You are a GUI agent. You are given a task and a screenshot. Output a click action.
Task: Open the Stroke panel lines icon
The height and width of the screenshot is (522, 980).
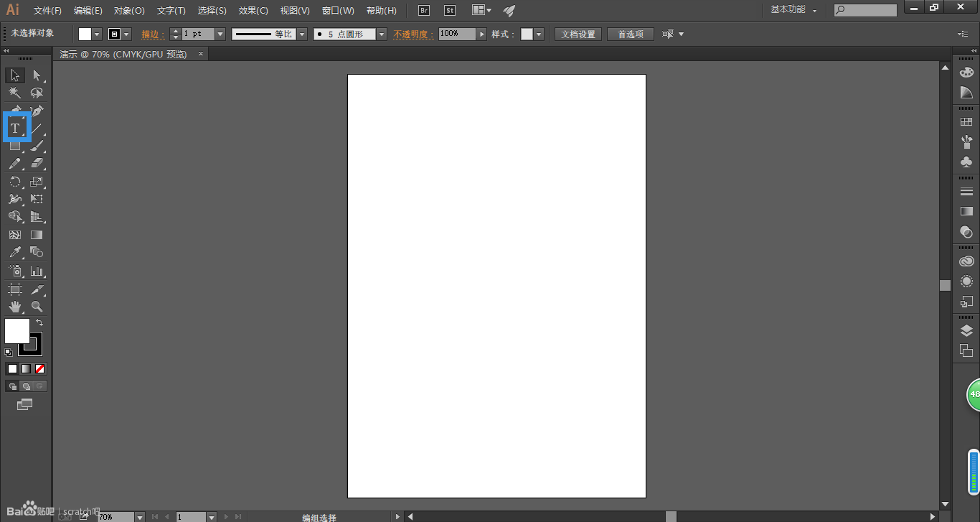tap(966, 191)
